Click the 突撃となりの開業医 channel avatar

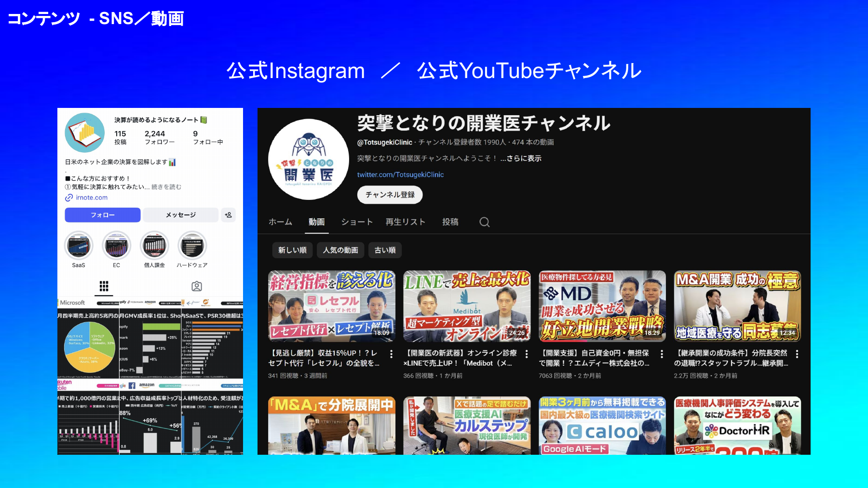[x=309, y=159]
